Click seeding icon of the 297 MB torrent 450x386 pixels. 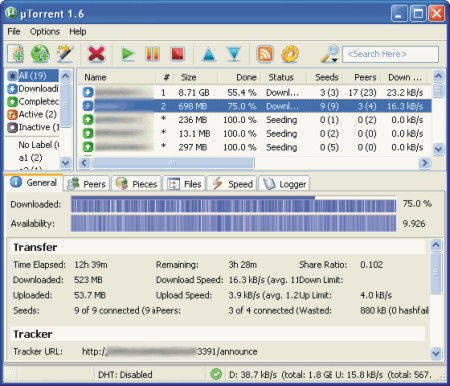[88, 147]
